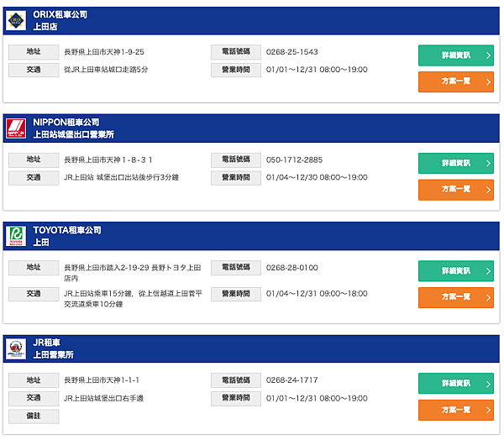Click the ORIX租車公司 上田店 header
504x445 pixels.
pos(60,20)
